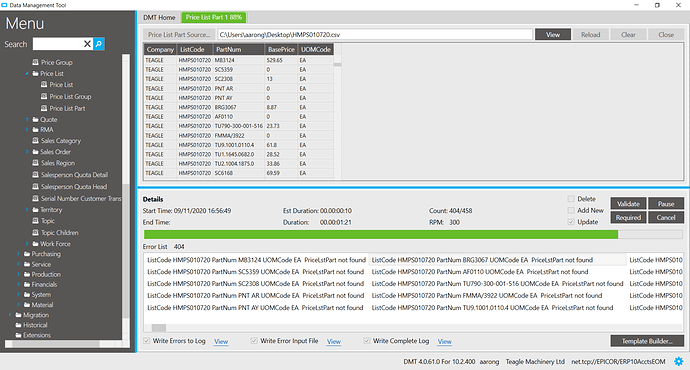690x370 pixels.
Task: Expand the Quote tree node
Action: pos(27,120)
